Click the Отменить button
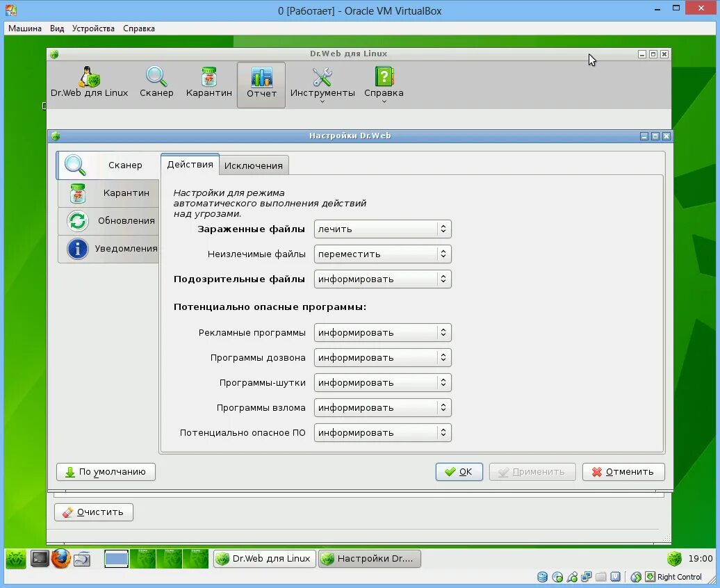Screen dimensions: 720x588 coord(623,472)
